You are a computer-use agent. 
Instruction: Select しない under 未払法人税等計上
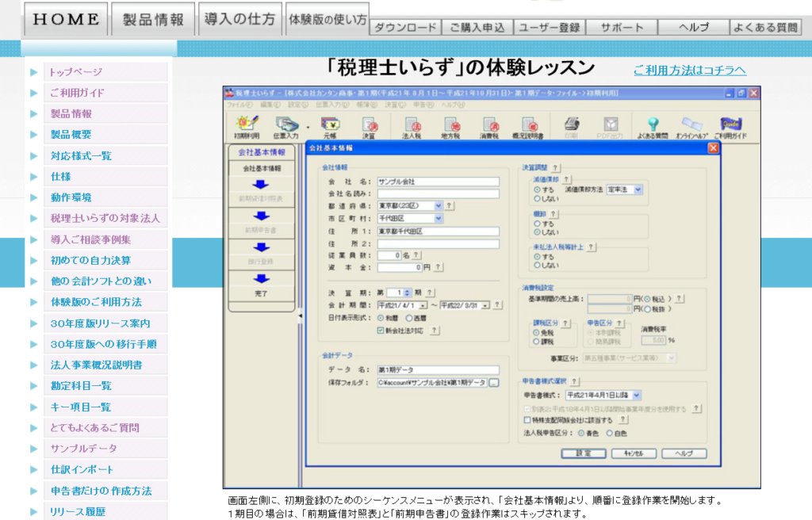click(537, 266)
